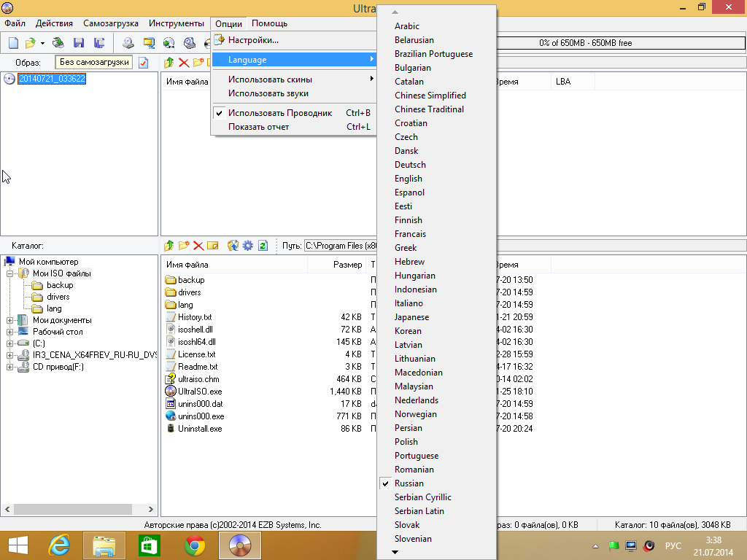Click the blue gear icon in Каталог toolbar
Image resolution: width=747 pixels, height=560 pixels.
click(248, 246)
